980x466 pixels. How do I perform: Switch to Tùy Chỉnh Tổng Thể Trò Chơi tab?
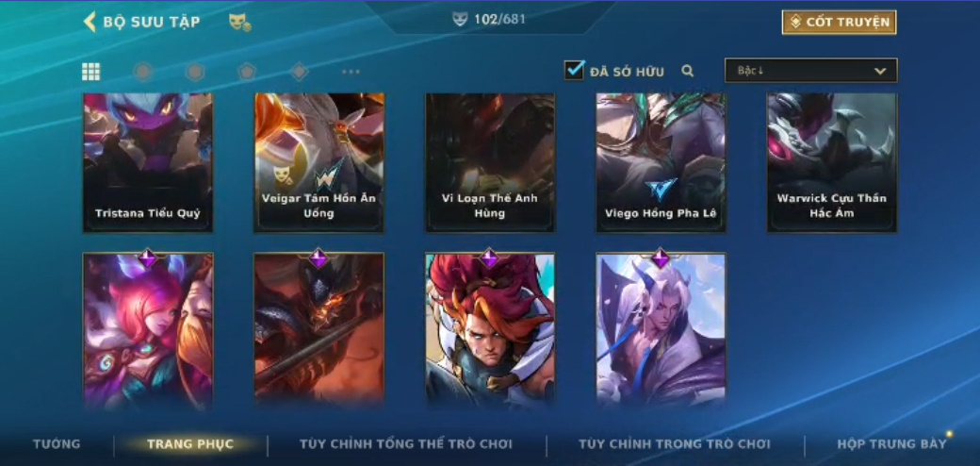405,444
